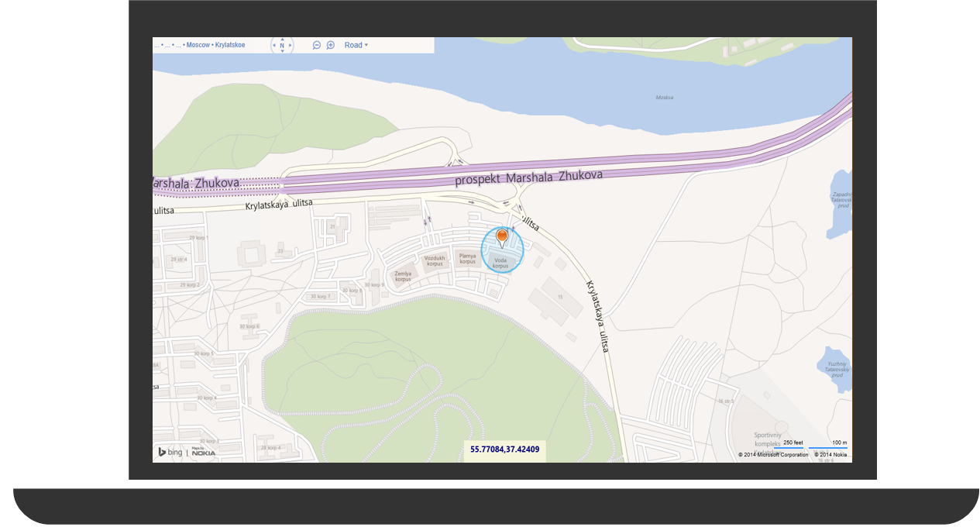Click the Voda korpus building label
Image resolution: width=980 pixels, height=527 pixels.
pos(500,263)
